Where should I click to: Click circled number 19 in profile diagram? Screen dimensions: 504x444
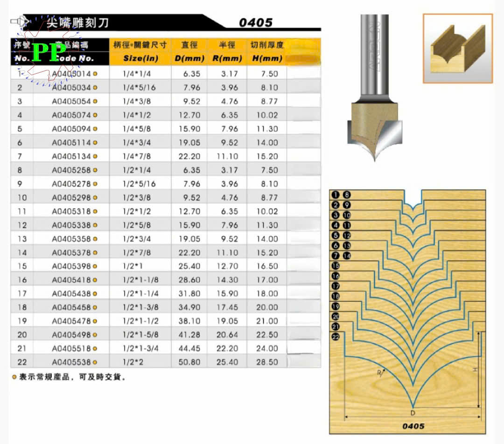click(335, 306)
